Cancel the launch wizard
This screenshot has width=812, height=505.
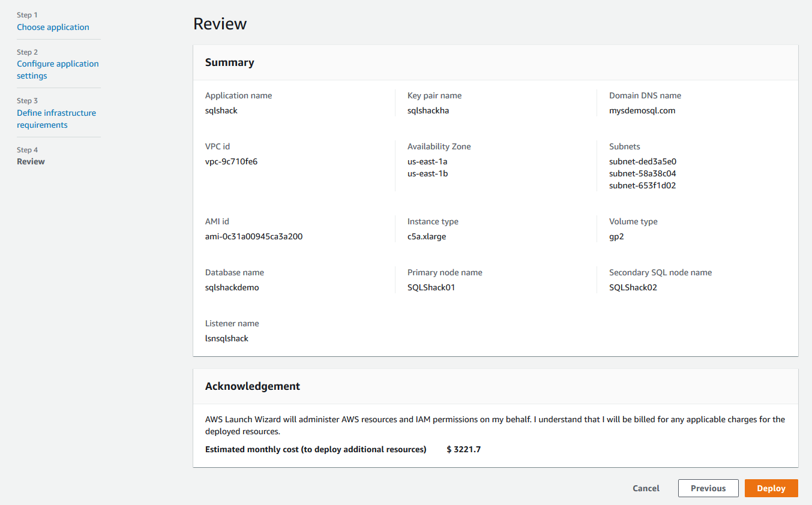tap(646, 488)
